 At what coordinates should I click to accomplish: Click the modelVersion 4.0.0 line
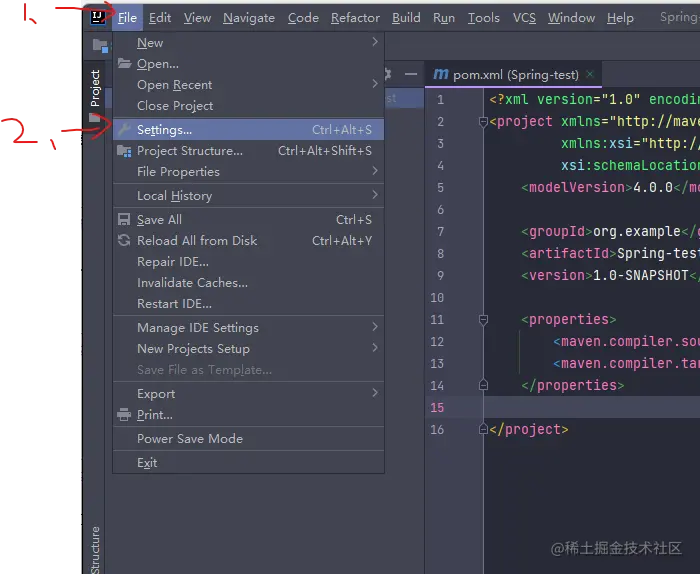610,187
